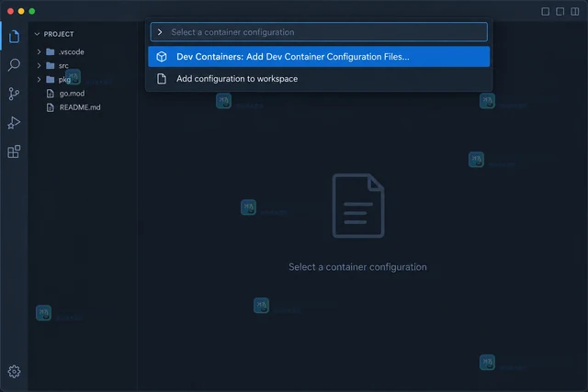
Task: Choose Dev Containers: Add Dev Container Configuration Files
Action: tap(319, 57)
